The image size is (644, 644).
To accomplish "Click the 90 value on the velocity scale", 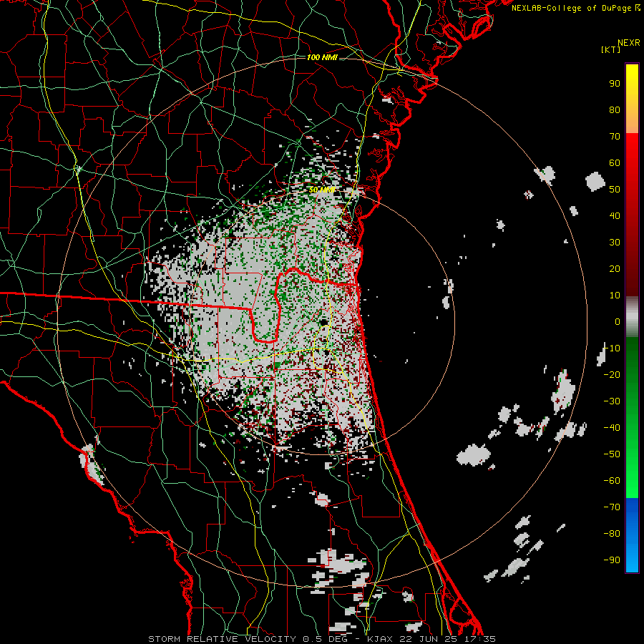I will [x=615, y=84].
